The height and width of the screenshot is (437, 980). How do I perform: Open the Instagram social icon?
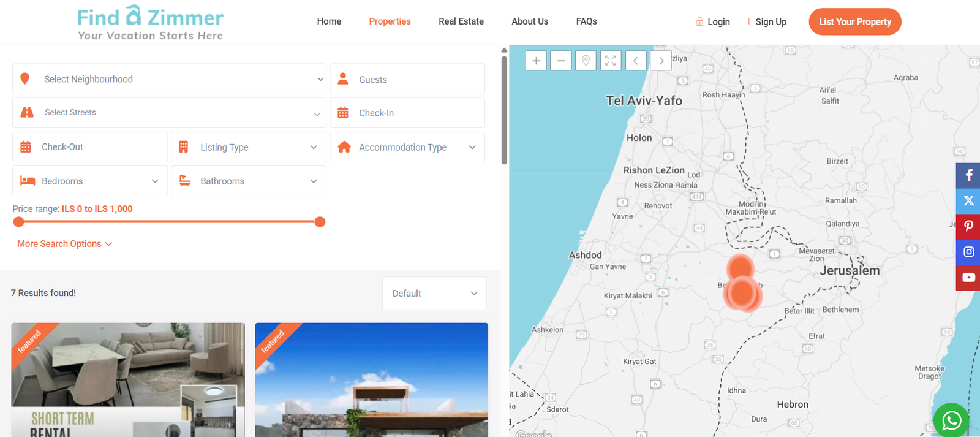click(968, 252)
